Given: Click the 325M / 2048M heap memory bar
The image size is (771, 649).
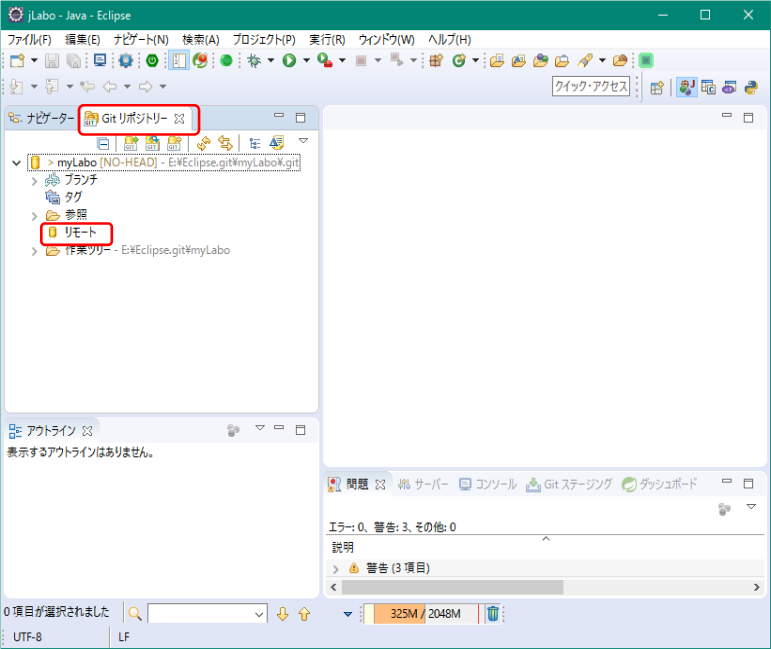Looking at the screenshot, I should coord(421,614).
